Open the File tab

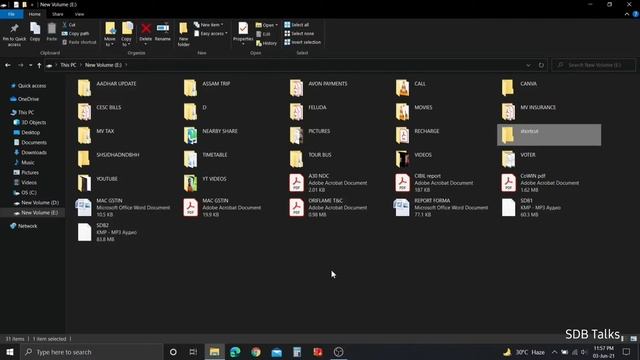(11, 14)
